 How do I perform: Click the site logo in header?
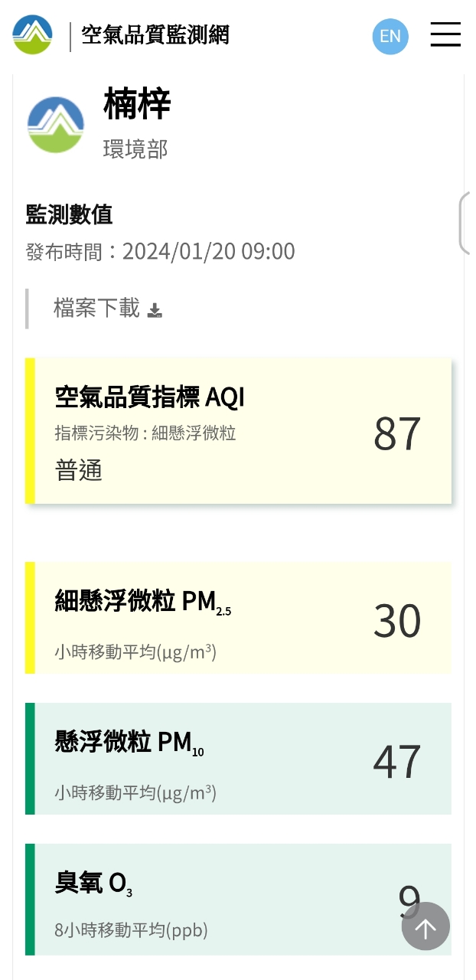click(x=32, y=35)
